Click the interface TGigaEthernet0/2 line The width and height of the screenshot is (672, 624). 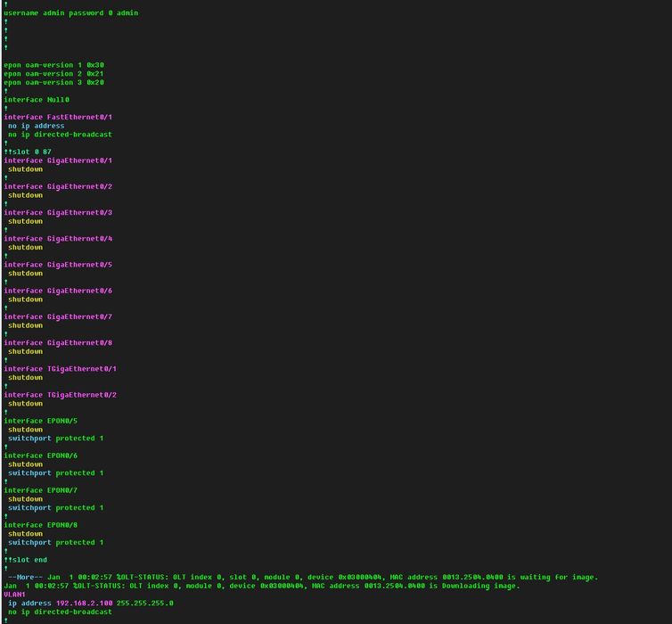(x=60, y=395)
